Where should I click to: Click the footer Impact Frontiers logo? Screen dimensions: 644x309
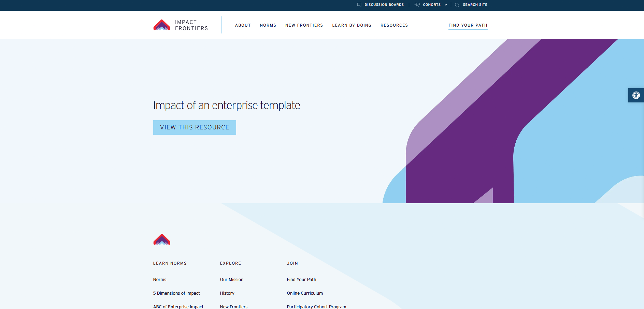click(x=162, y=239)
